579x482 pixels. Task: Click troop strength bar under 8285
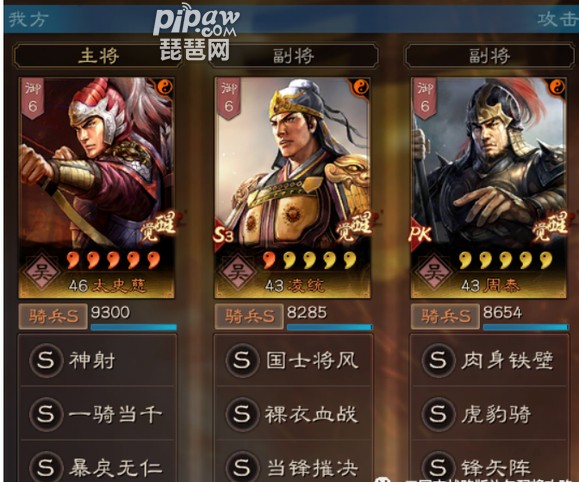330,327
